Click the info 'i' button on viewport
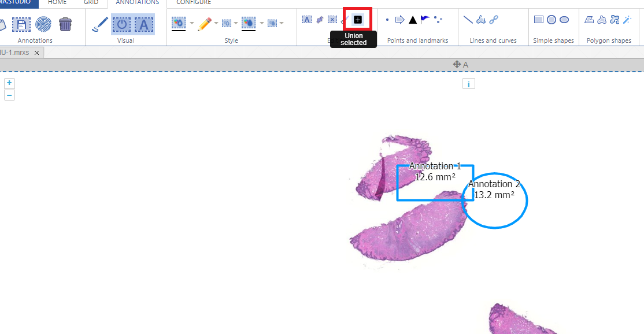Screen dimensions: 644x334 coord(468,84)
